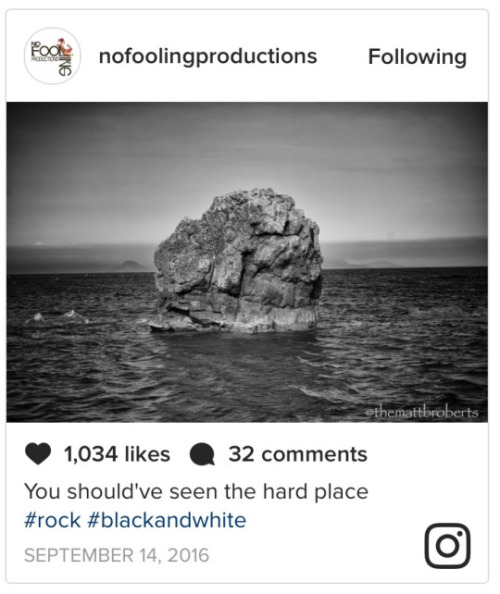This screenshot has width=500, height=594.
Task: Select the caption You should've seen the hard place
Action: pyautogui.click(x=196, y=492)
